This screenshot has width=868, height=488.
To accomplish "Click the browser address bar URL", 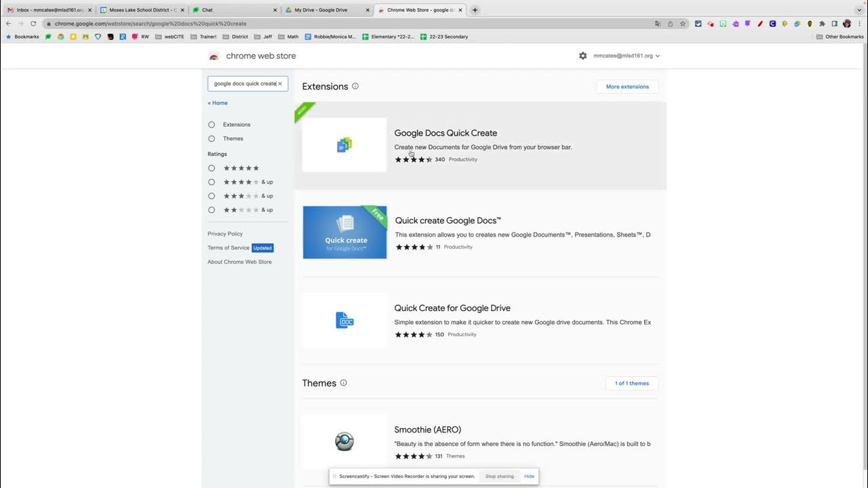I will click(x=151, y=23).
